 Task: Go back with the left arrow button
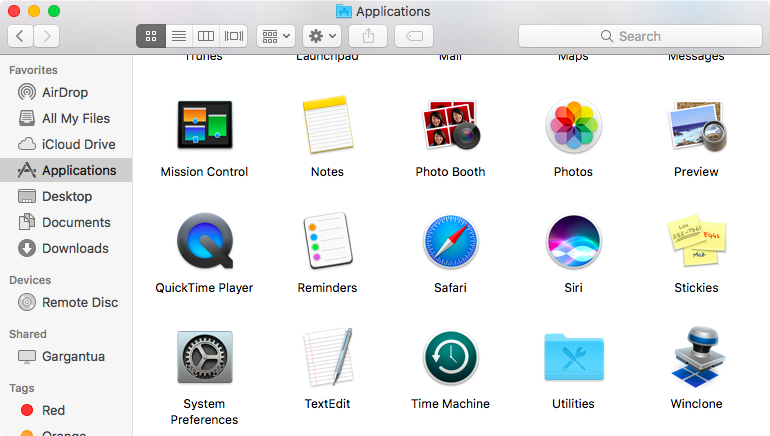click(x=20, y=36)
